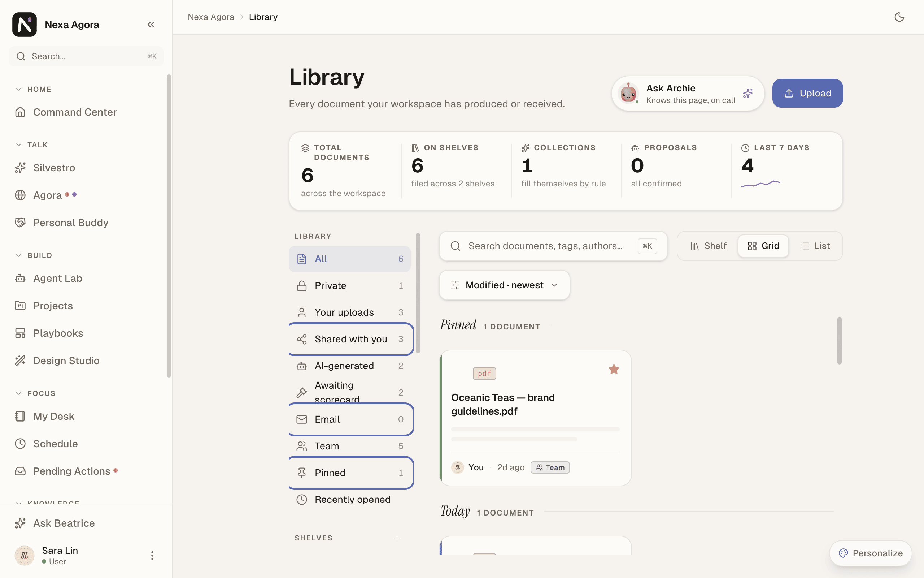This screenshot has width=924, height=578.
Task: Unstar the Oceanic Teas pinned document
Action: (614, 369)
